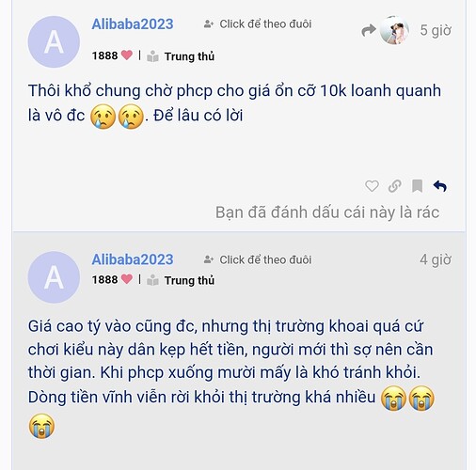Viewport: 476px width, 470px height.
Task: Click 'Bạn đã đánh dấu cái này là rác' notice
Action: (327, 212)
